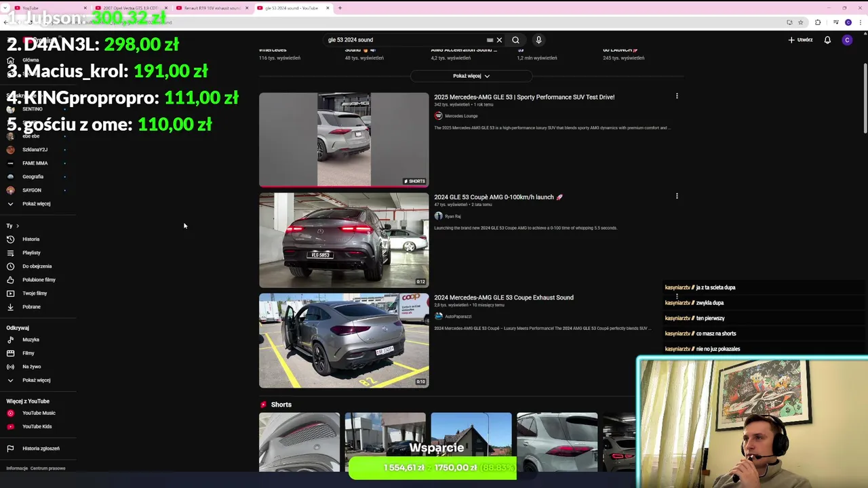
Task: Visit the AutoPaparazzi channel
Action: [x=458, y=317]
